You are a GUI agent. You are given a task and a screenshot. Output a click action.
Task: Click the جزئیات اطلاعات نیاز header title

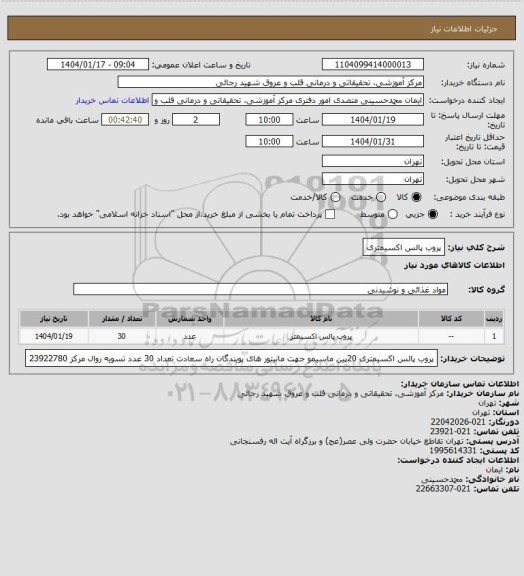point(464,29)
